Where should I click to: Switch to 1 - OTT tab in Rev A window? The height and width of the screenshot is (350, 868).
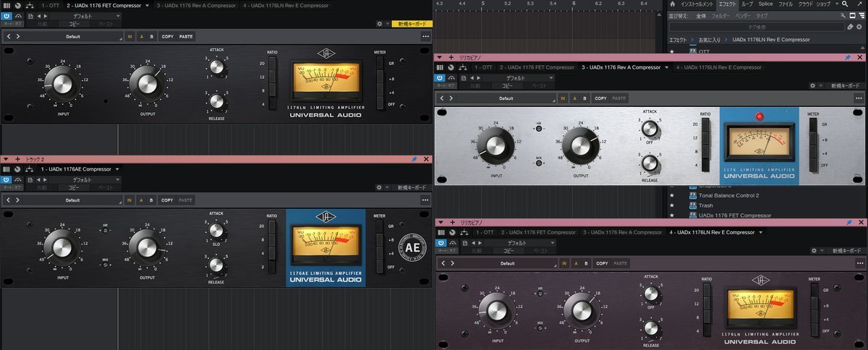(483, 67)
